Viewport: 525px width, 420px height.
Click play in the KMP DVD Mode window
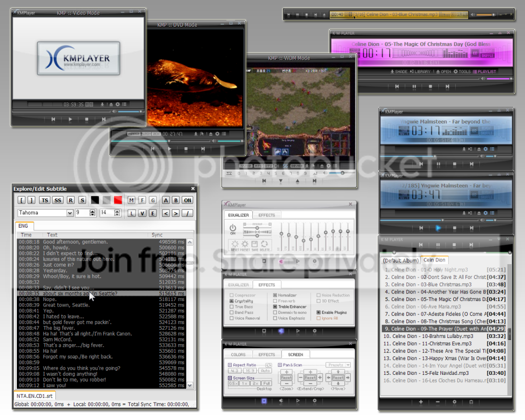(x=169, y=149)
